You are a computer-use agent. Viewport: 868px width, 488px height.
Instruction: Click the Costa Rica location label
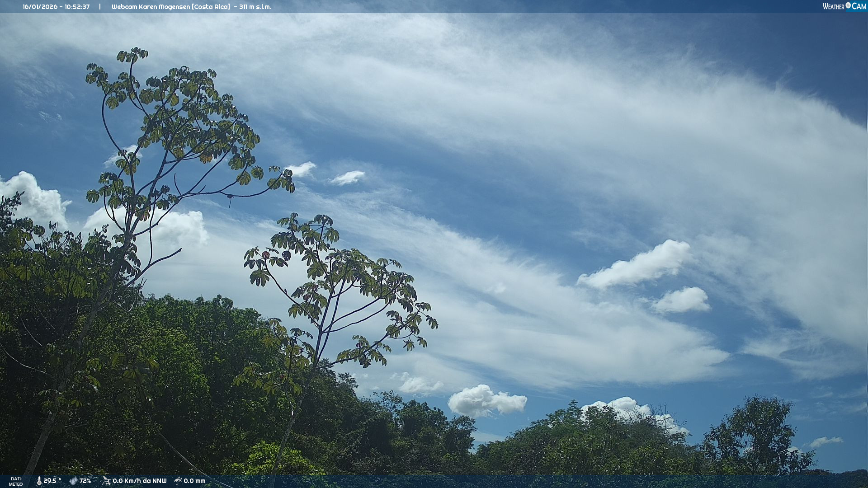click(211, 7)
